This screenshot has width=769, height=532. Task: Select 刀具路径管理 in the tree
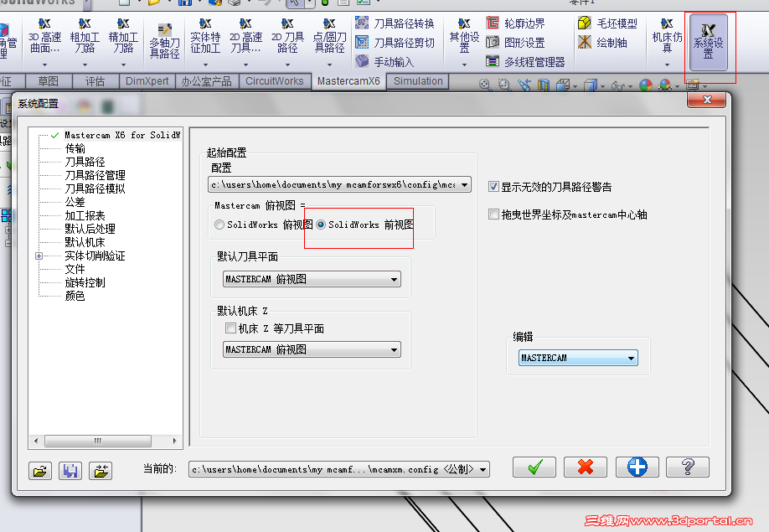[95, 175]
